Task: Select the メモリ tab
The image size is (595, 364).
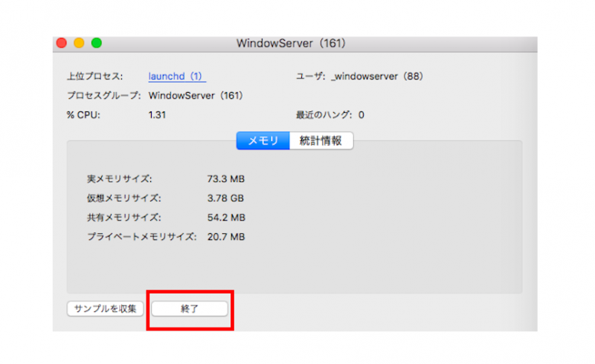Action: click(x=263, y=141)
